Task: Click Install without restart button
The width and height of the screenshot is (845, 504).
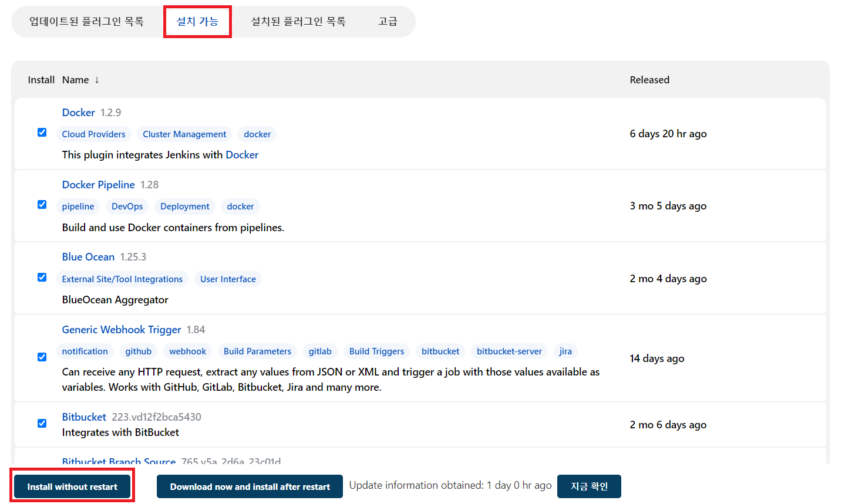Action: 72,487
